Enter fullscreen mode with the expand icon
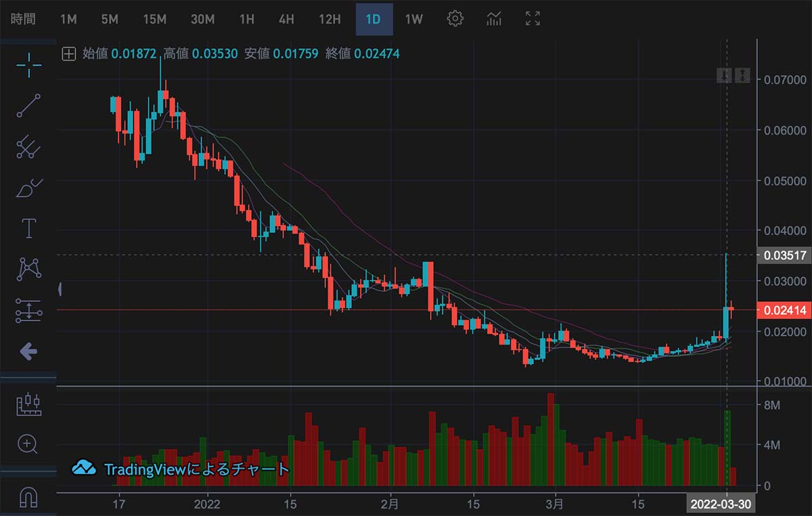812x516 pixels. point(533,18)
